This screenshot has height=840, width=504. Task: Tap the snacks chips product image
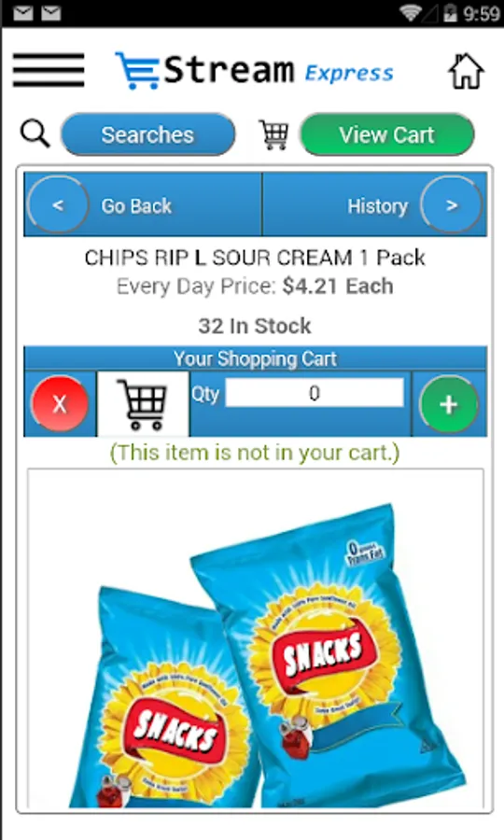coord(256,637)
